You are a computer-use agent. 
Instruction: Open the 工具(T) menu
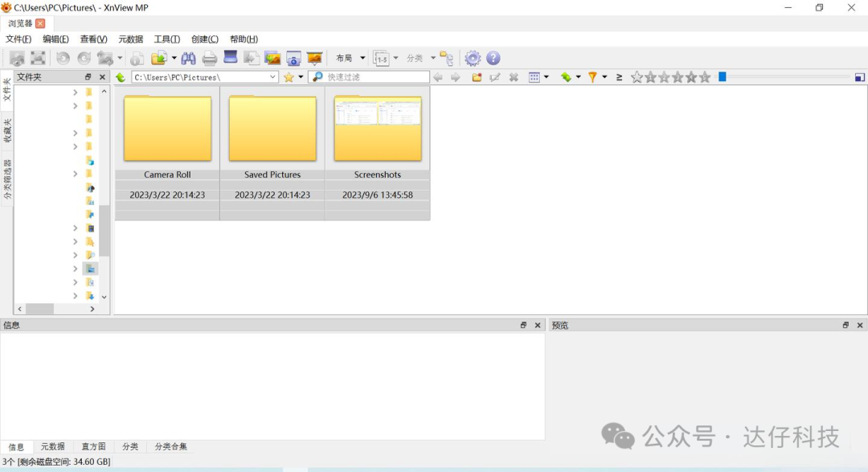pos(166,39)
